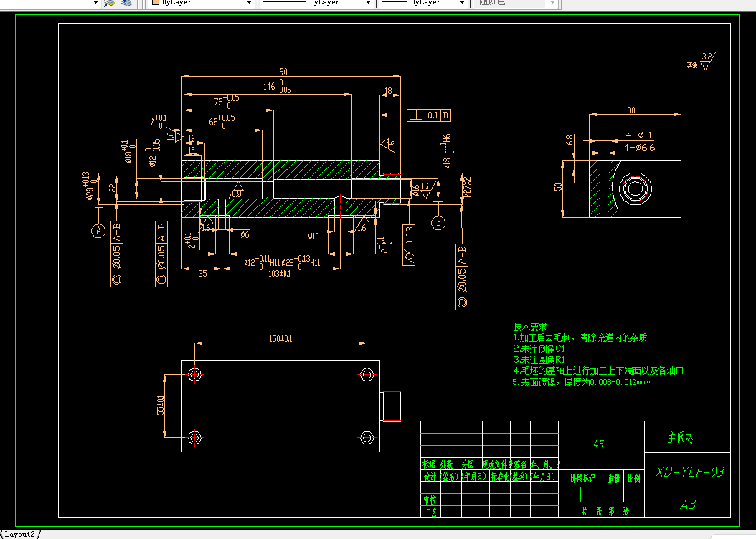Image resolution: width=756 pixels, height=539 pixels.
Task: Select the 78 +0.05 dimension
Action: tap(227, 101)
